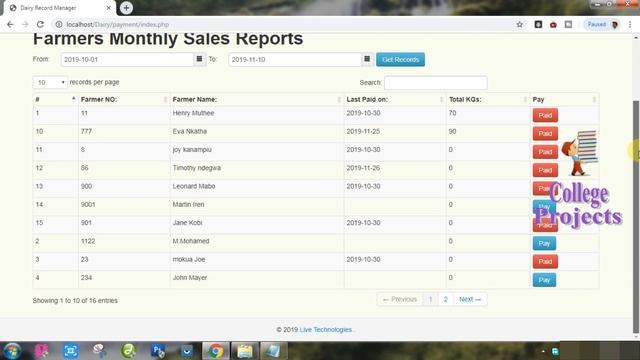
Task: Click the Paid button for joy kanampiu
Action: coord(545,152)
